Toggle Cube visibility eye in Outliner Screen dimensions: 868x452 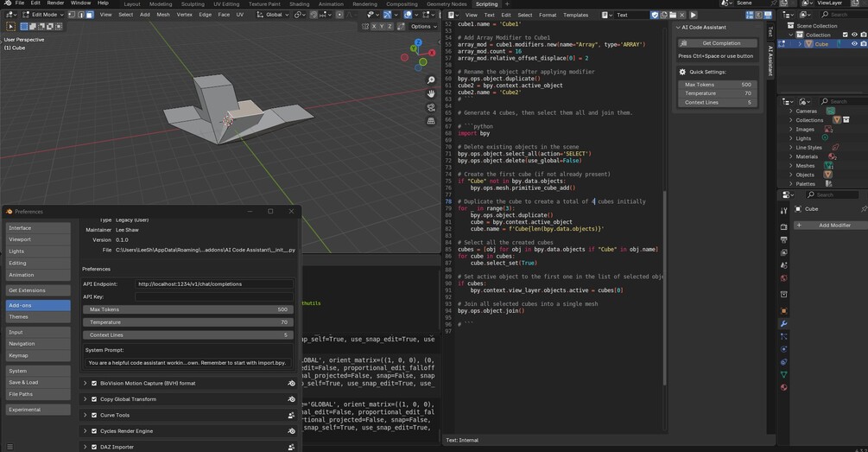click(x=854, y=44)
